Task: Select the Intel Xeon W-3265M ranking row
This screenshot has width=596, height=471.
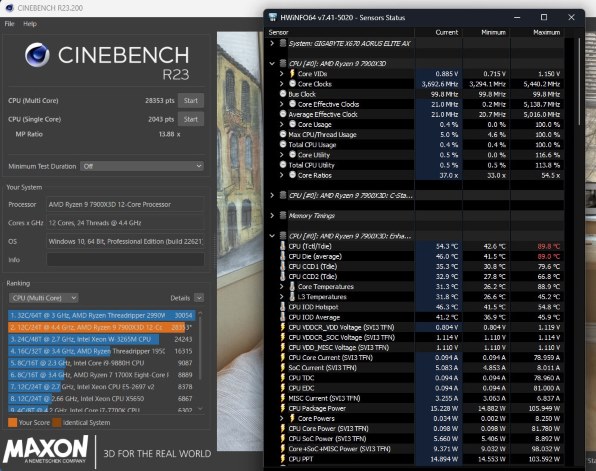Action: pyautogui.click(x=101, y=339)
